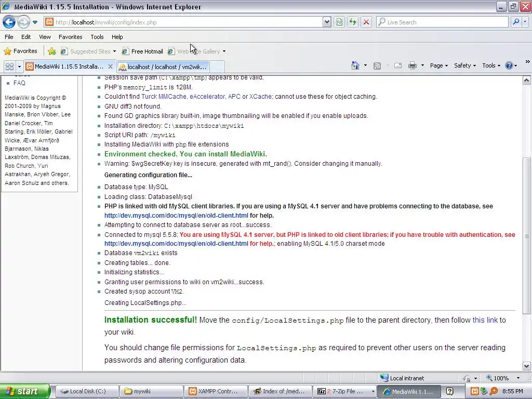The width and height of the screenshot is (532, 399).
Task: Open the Windows Start button
Action: [25, 391]
